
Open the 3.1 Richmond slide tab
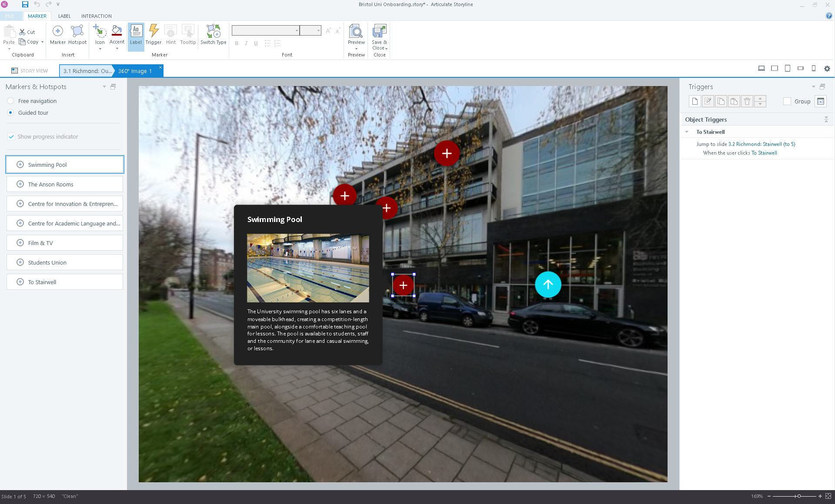point(87,71)
